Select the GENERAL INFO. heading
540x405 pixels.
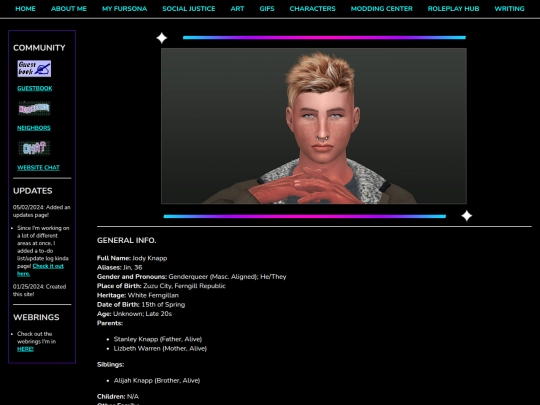pyautogui.click(x=126, y=240)
